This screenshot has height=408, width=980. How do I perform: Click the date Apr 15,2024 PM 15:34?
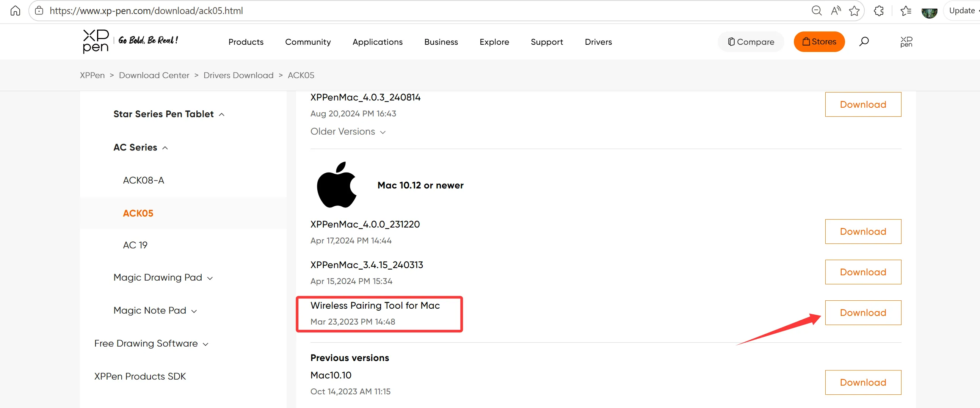pos(351,281)
